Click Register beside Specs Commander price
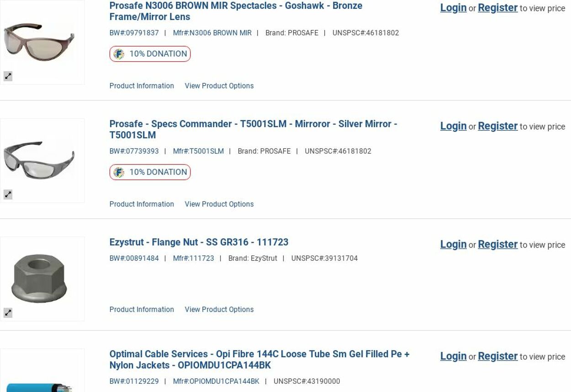 coord(497,126)
